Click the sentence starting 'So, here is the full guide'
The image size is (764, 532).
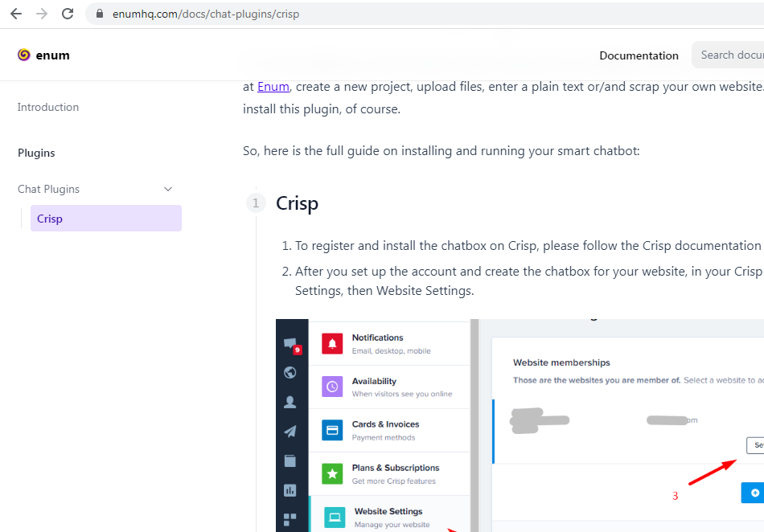441,151
